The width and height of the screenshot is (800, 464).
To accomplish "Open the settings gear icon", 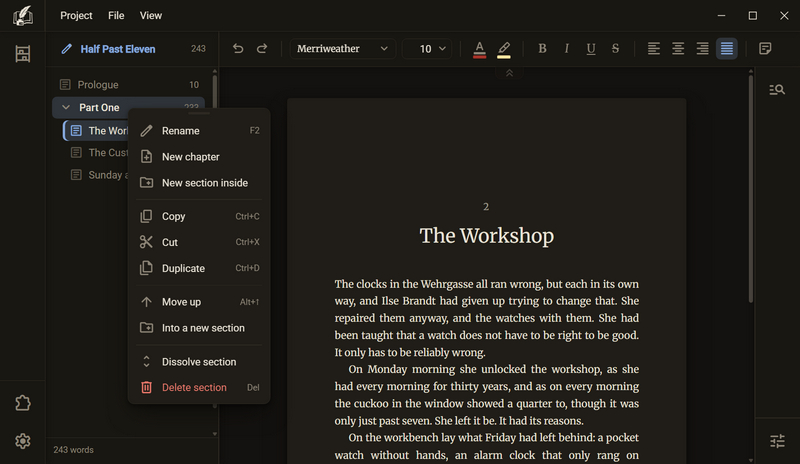I will tap(22, 441).
